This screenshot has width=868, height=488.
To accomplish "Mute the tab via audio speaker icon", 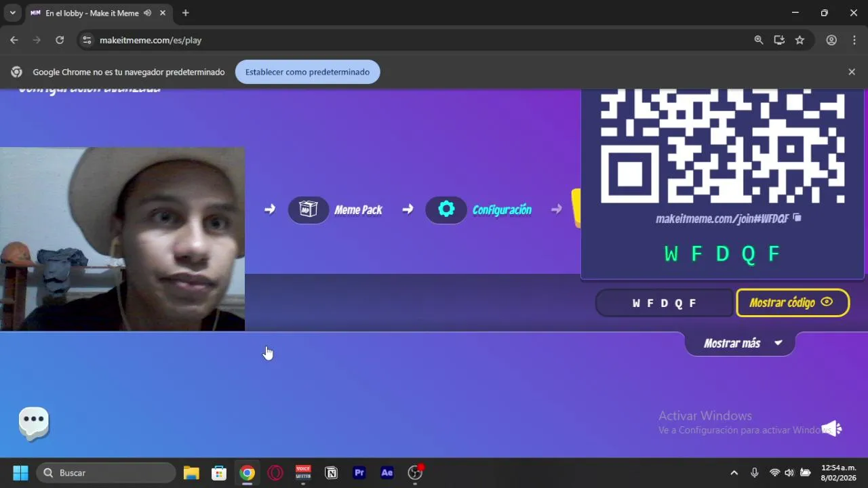I will coord(147,13).
